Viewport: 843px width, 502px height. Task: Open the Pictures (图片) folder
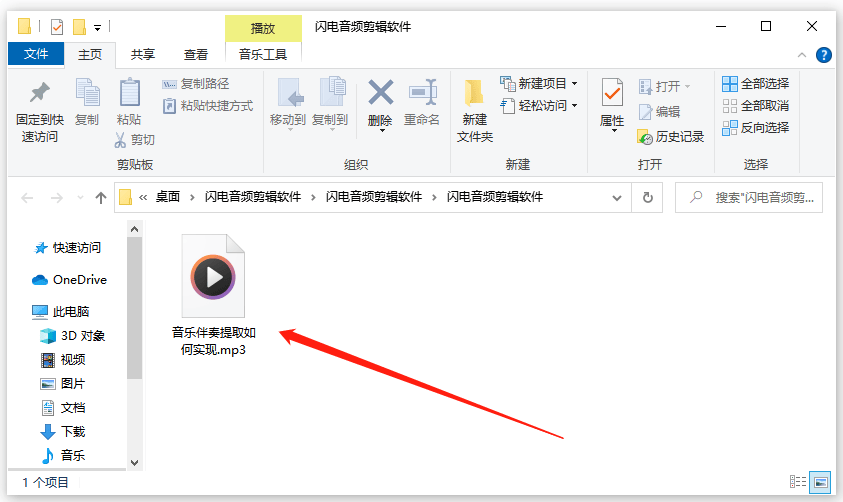[63, 384]
